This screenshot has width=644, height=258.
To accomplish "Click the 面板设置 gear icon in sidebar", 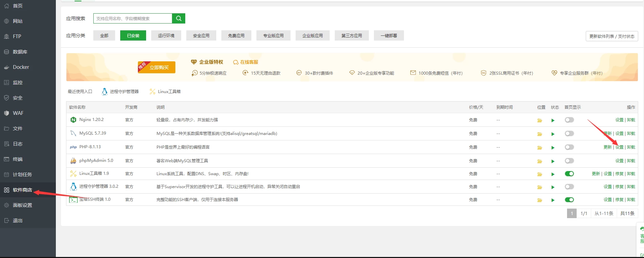I will (6, 205).
